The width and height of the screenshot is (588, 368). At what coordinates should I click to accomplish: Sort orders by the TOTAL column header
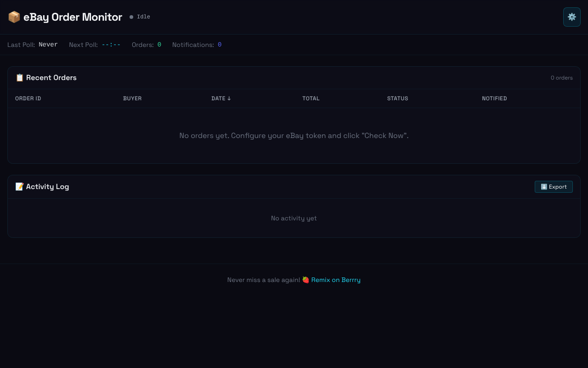311,98
